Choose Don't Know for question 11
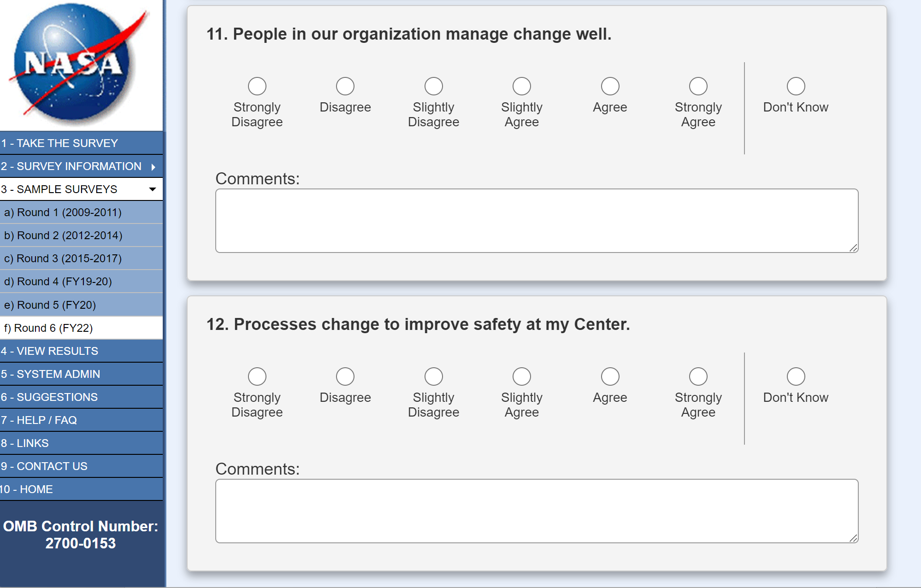The width and height of the screenshot is (921, 588). point(796,86)
